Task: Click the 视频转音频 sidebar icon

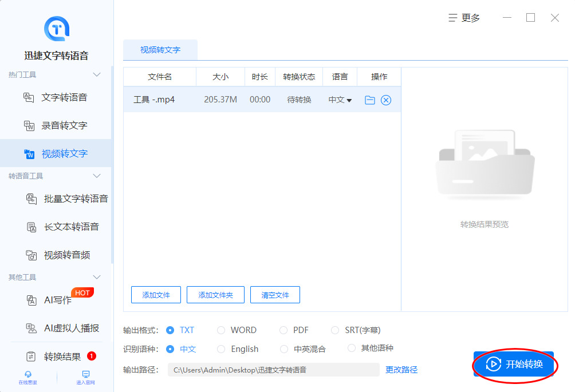Action: click(x=31, y=255)
